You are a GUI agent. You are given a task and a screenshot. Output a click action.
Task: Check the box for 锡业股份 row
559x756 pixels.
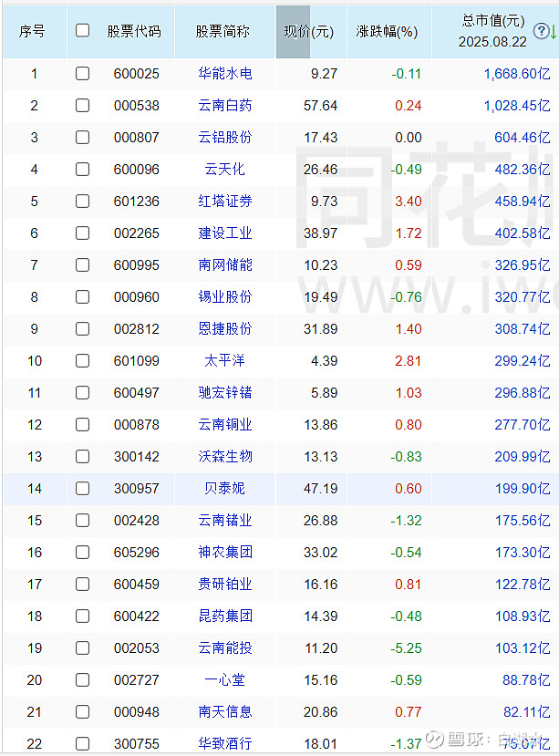coord(82,297)
